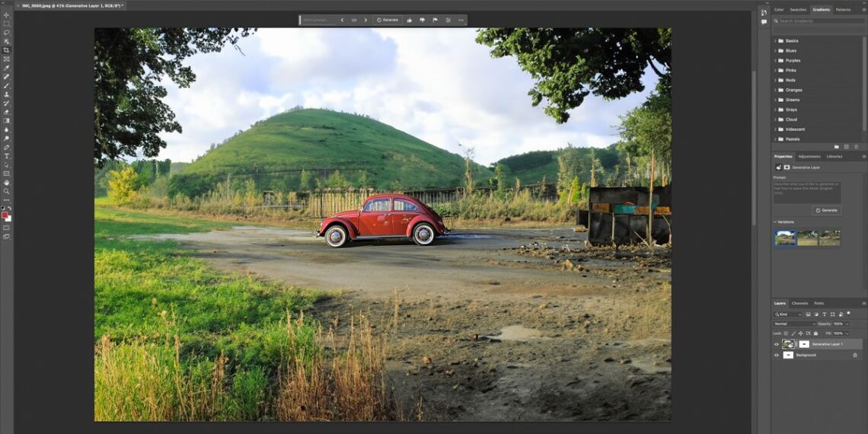Select the Lasso tool

tap(7, 32)
